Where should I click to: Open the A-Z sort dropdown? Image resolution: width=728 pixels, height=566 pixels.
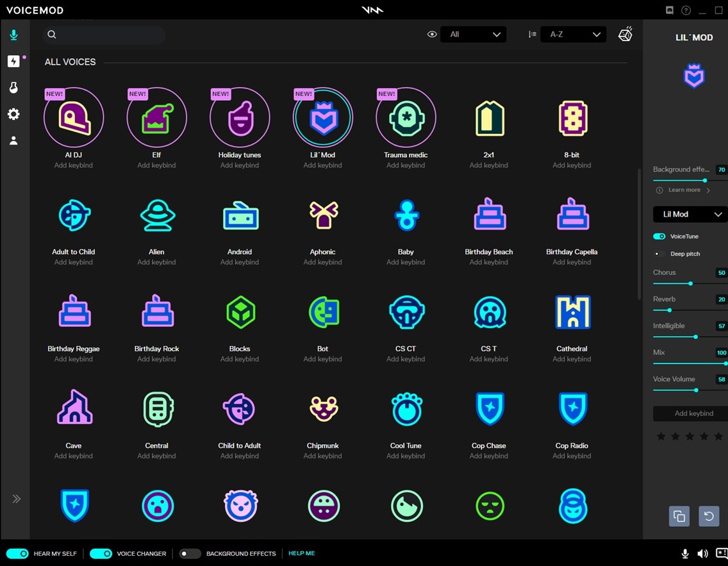click(x=574, y=35)
